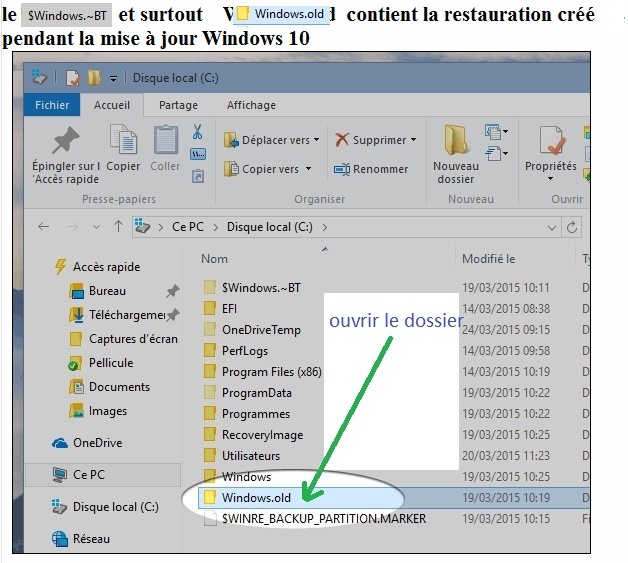Image resolution: width=628 pixels, height=563 pixels.
Task: Open the Copier vers dropdown
Action: 308,169
